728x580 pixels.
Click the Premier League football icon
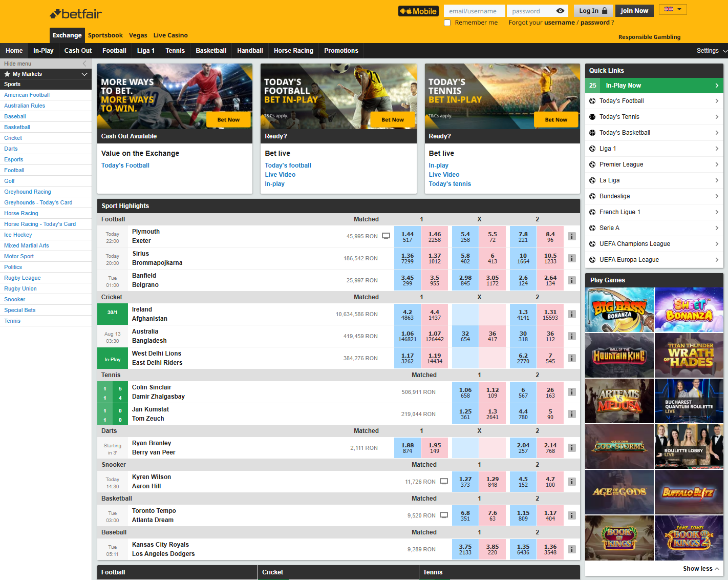tap(592, 164)
